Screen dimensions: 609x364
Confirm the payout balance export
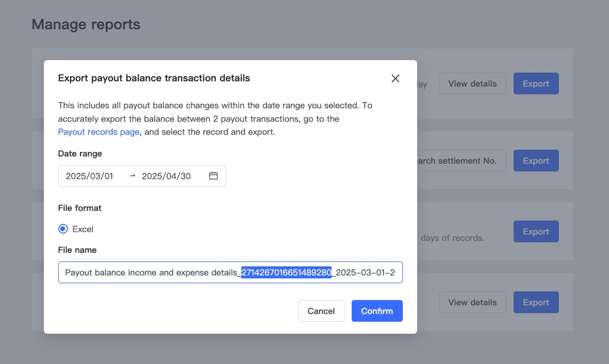click(377, 311)
